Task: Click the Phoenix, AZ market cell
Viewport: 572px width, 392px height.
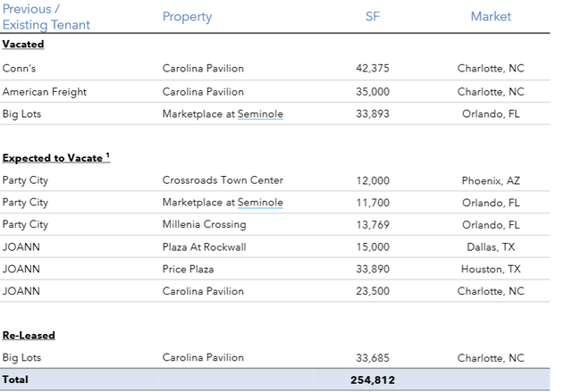Action: tap(491, 180)
